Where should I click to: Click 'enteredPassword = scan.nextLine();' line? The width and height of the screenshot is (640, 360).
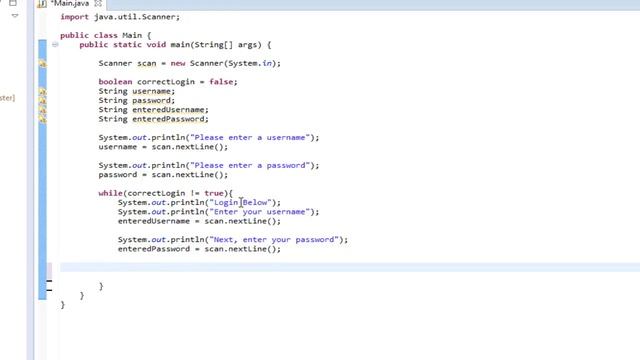(x=199, y=249)
